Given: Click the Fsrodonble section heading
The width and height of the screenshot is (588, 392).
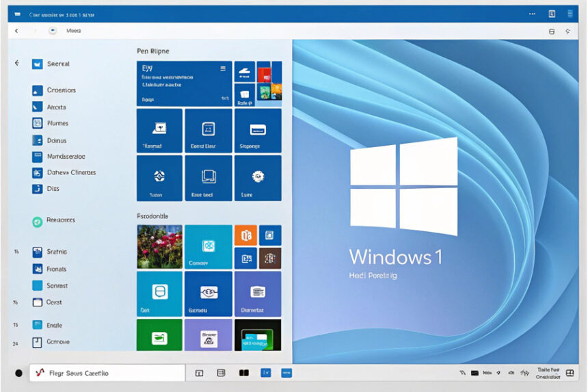Looking at the screenshot, I should [x=152, y=216].
